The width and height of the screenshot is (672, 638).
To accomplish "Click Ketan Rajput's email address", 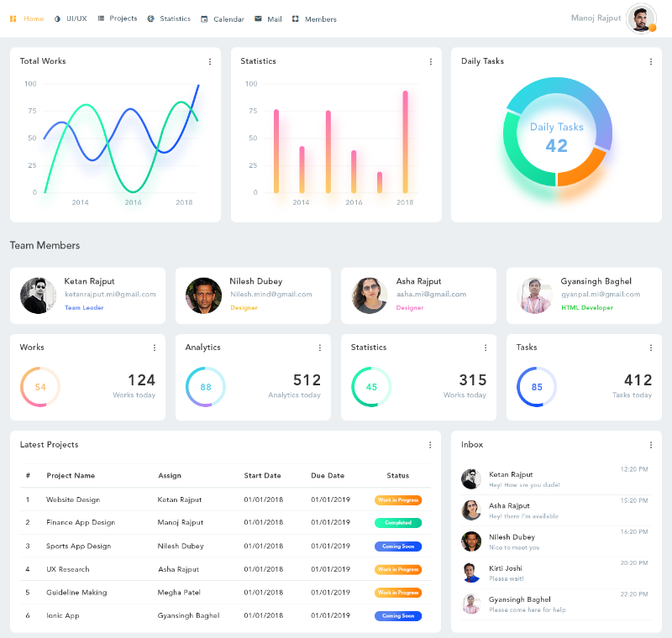I will coord(110,295).
